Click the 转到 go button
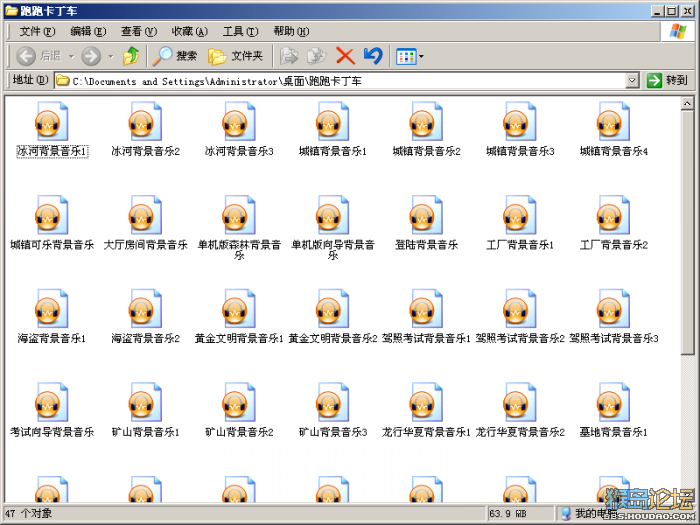This screenshot has height=525, width=700. point(667,80)
